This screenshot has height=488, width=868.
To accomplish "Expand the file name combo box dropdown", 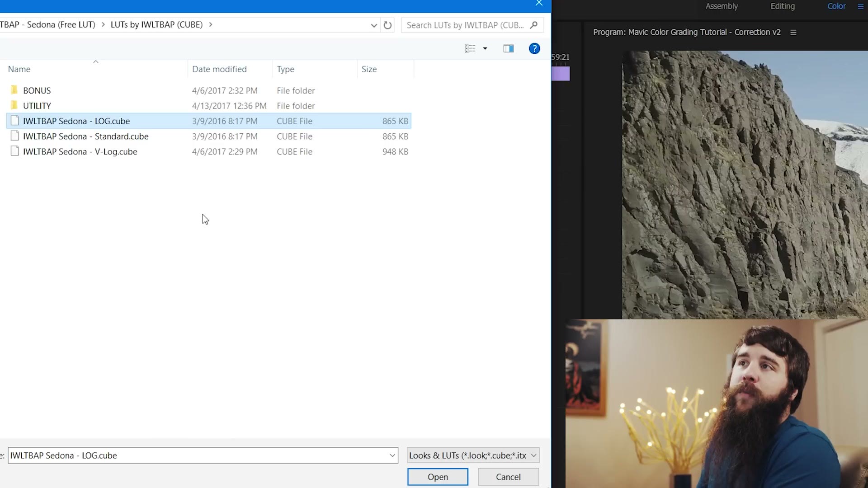I will point(392,455).
